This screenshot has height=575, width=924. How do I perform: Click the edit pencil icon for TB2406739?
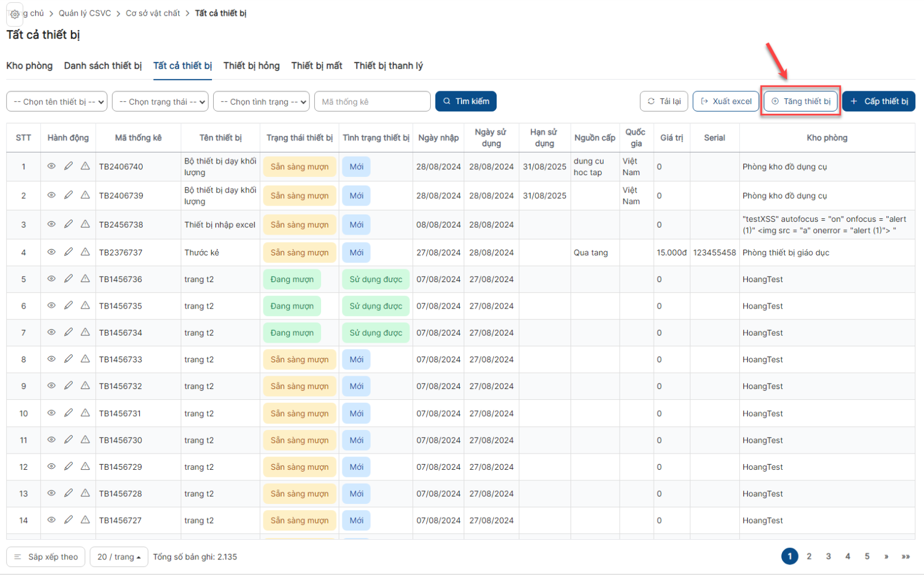(68, 195)
